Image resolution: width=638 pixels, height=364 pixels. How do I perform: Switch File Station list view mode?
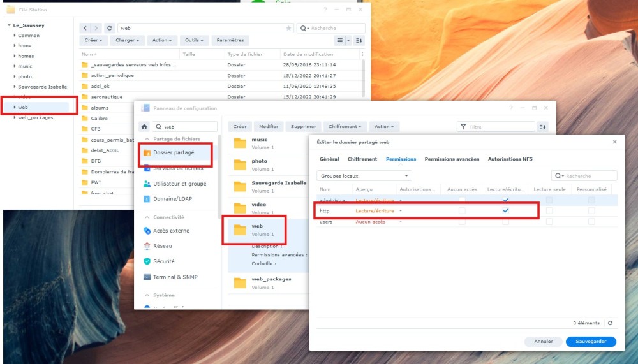click(x=340, y=40)
